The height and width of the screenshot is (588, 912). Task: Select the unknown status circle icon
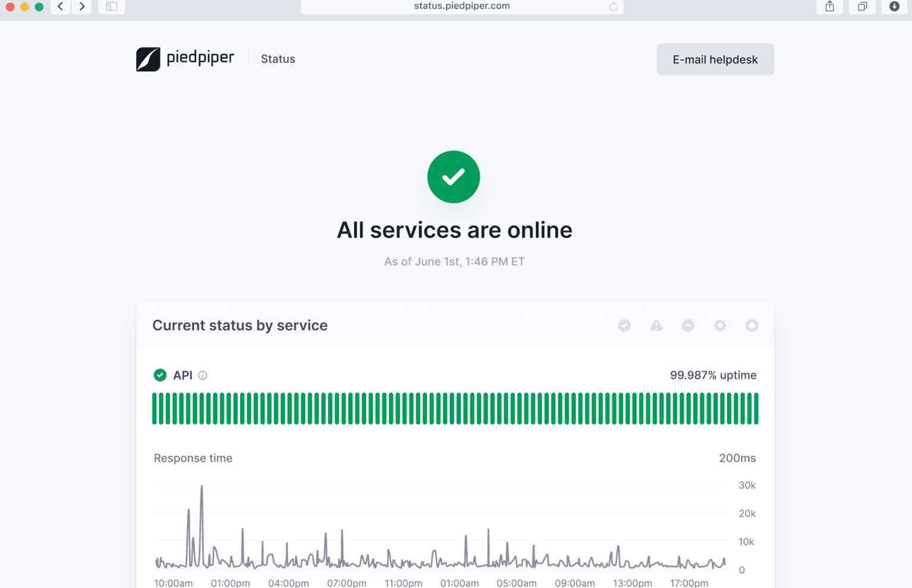[x=751, y=325]
